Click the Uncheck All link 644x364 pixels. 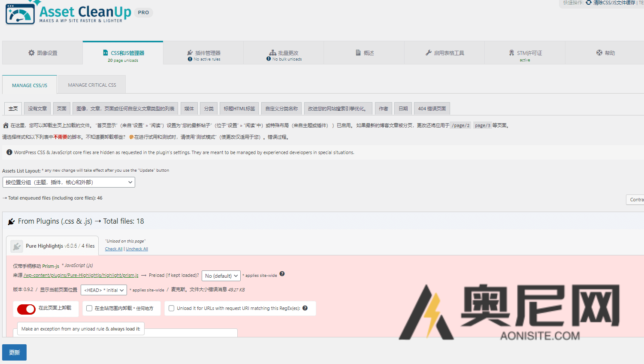coord(137,249)
